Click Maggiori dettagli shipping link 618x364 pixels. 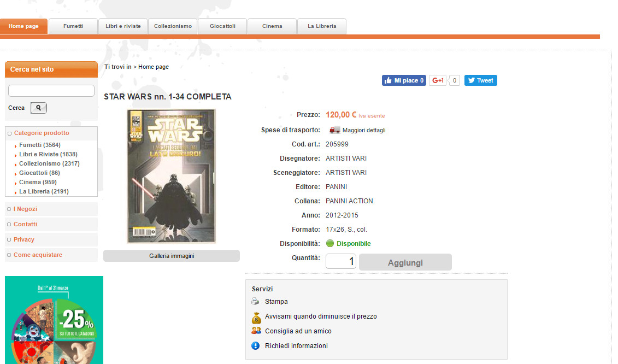[x=364, y=130]
